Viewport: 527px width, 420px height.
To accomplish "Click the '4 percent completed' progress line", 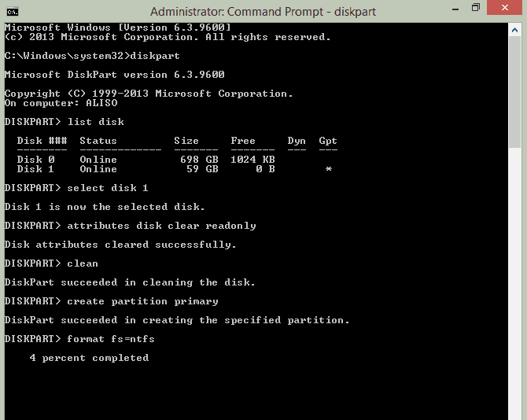I will coord(89,358).
